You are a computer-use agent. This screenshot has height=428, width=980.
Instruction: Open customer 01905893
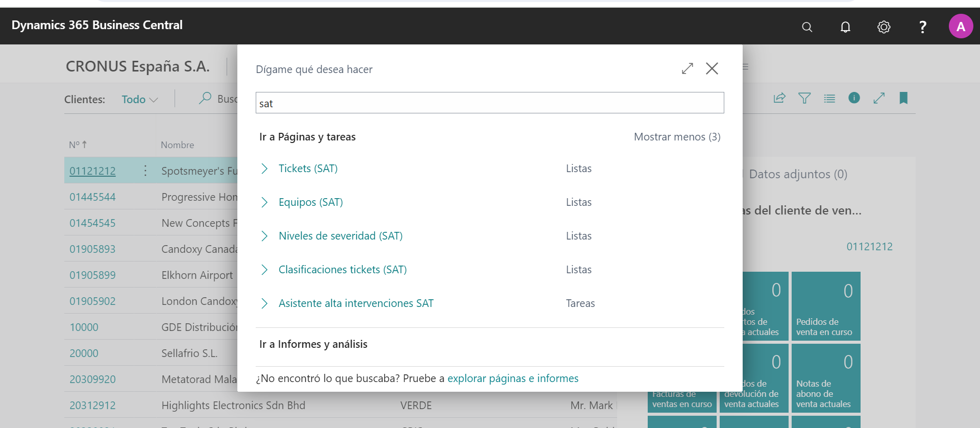pos(92,249)
